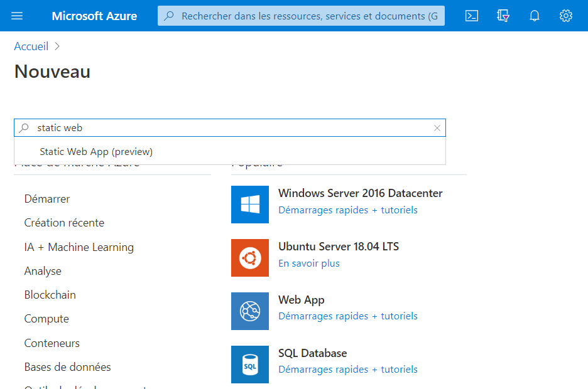Click the Ubuntu Server 18.04 icon

[x=250, y=258]
